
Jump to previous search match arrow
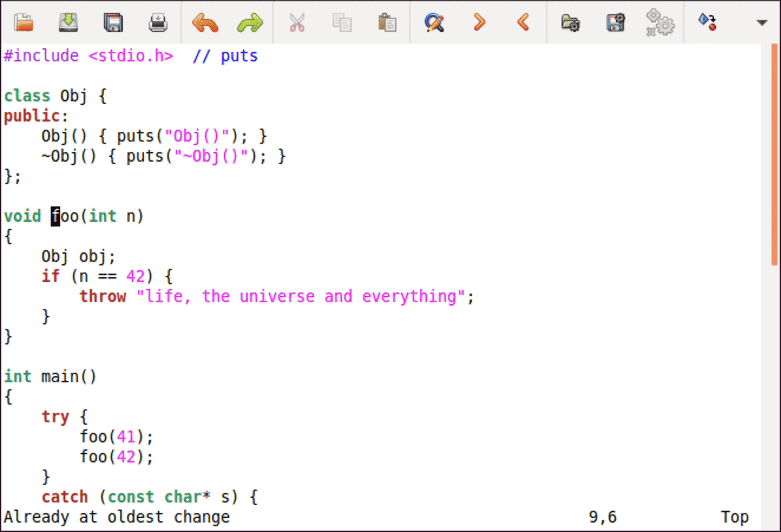click(523, 22)
